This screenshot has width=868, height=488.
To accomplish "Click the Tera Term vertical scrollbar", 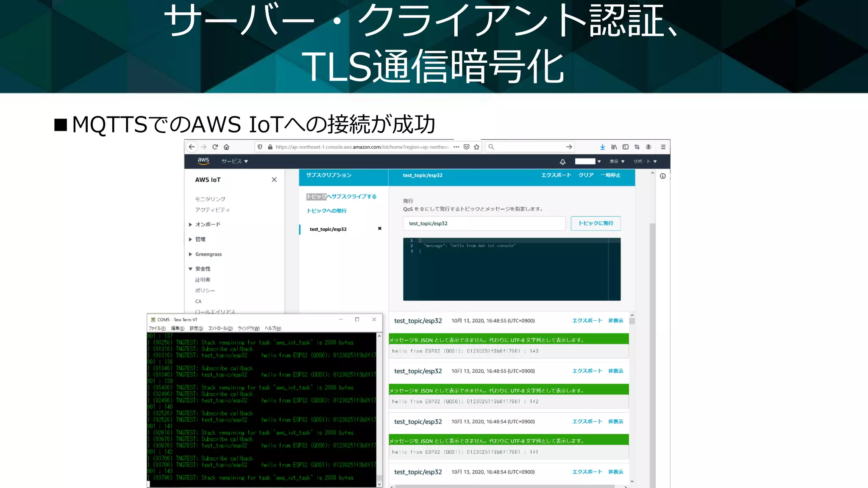I will [x=379, y=410].
